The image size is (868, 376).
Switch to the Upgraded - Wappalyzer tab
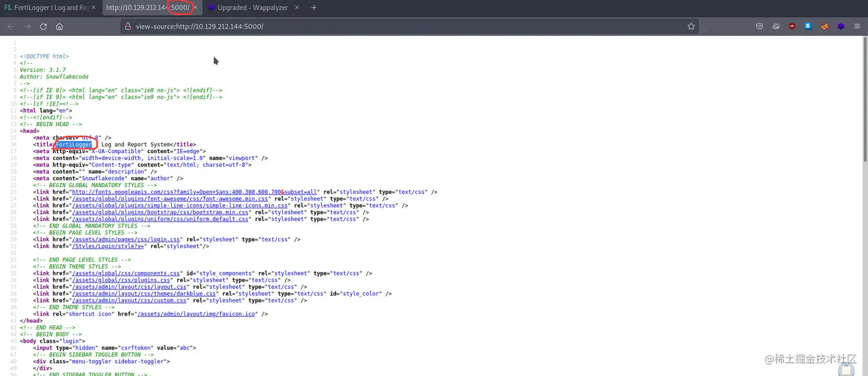click(254, 8)
